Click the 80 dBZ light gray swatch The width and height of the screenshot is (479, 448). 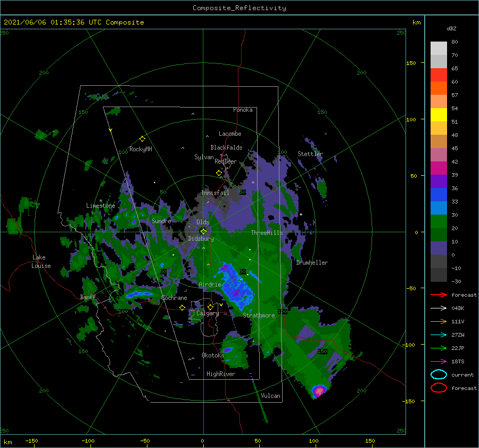(x=439, y=48)
